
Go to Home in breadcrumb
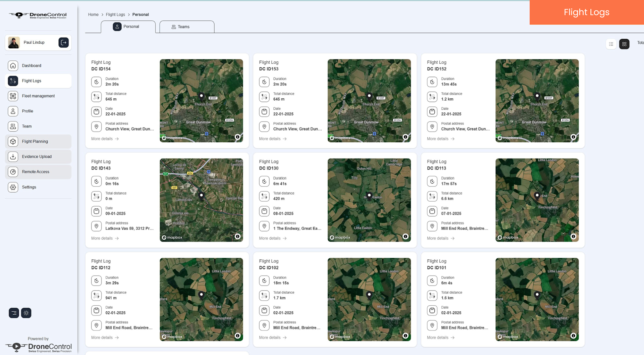click(93, 15)
